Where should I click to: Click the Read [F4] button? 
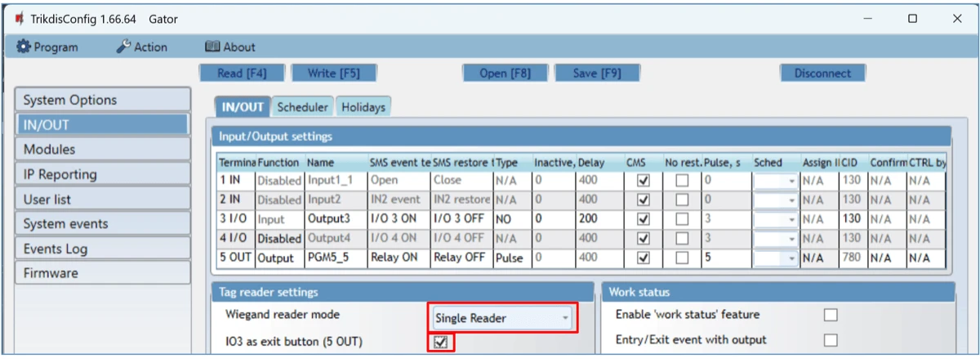[242, 73]
